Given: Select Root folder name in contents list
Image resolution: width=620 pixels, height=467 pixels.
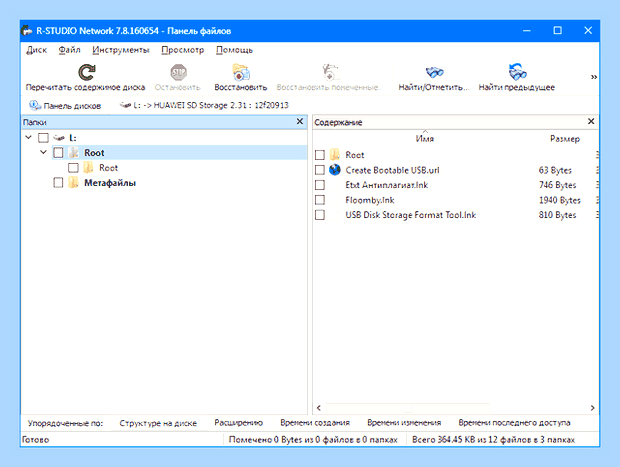Looking at the screenshot, I should 354,155.
